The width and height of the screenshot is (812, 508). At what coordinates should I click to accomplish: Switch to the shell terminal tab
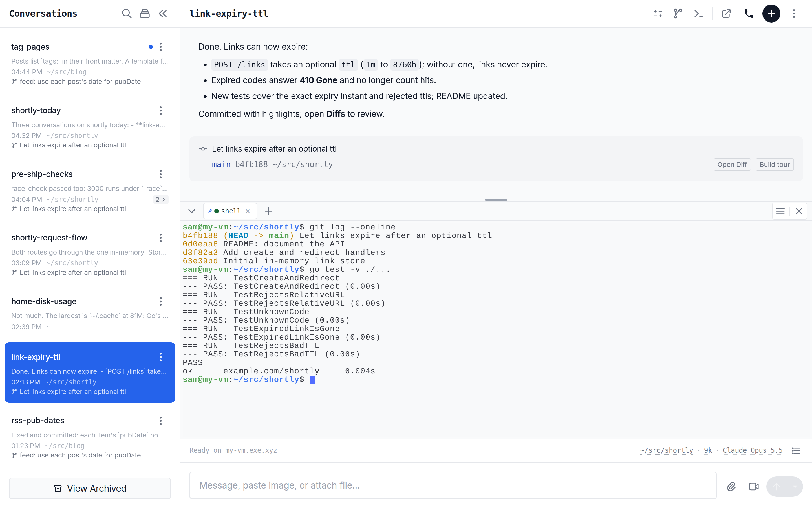(230, 211)
